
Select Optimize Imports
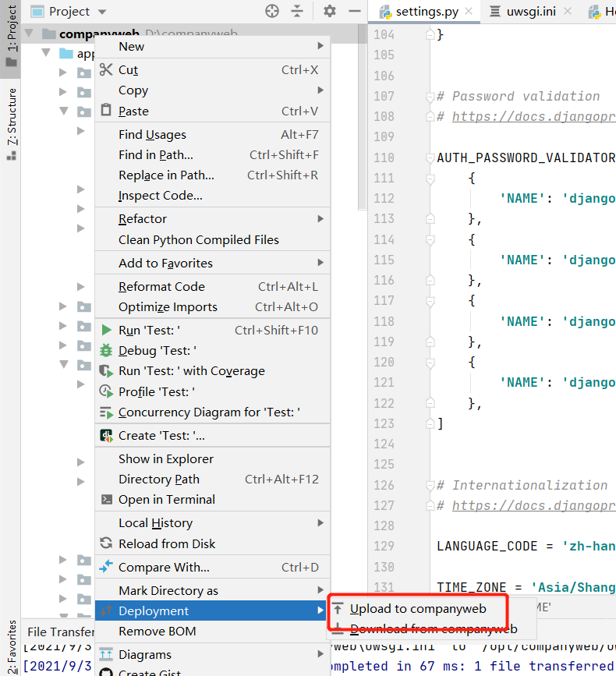(213, 307)
